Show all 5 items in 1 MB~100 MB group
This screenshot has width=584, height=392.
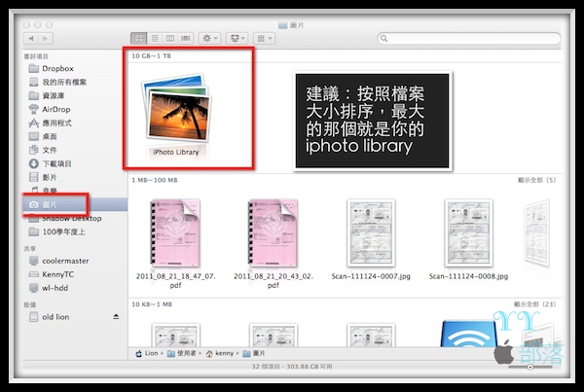(536, 180)
